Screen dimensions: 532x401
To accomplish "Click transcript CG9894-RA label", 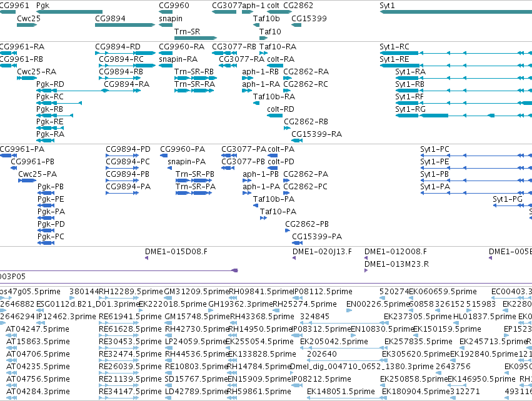I will click(126, 84).
